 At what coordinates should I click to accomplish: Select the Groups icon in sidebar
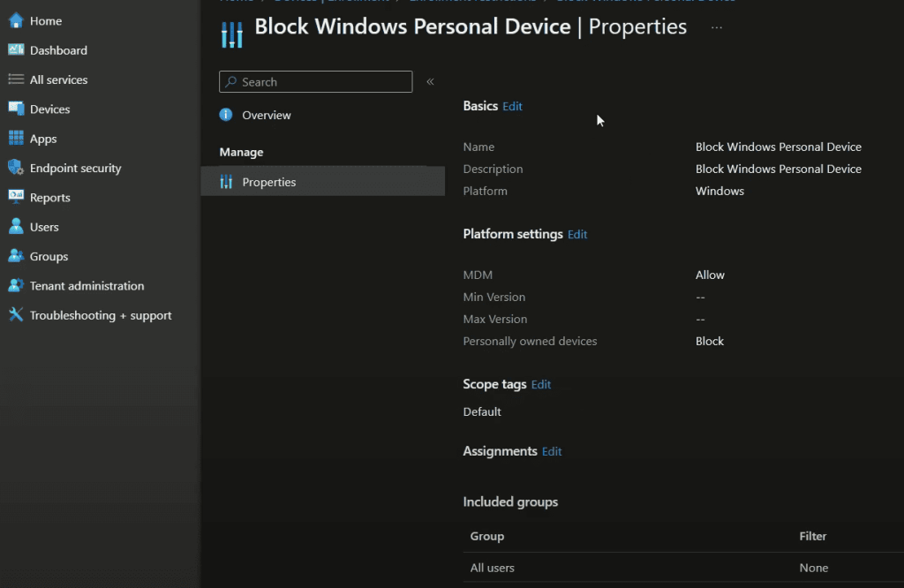[x=16, y=256]
